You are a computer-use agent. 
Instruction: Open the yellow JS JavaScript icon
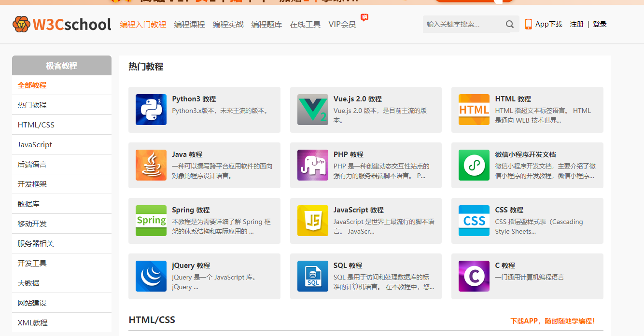(313, 221)
